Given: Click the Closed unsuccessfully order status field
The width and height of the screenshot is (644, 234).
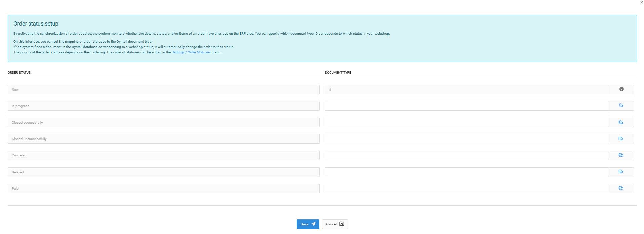Looking at the screenshot, I should click(x=163, y=139).
